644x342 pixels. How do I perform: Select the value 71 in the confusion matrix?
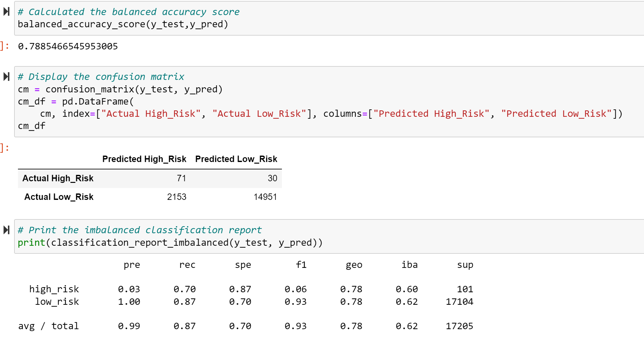point(182,178)
